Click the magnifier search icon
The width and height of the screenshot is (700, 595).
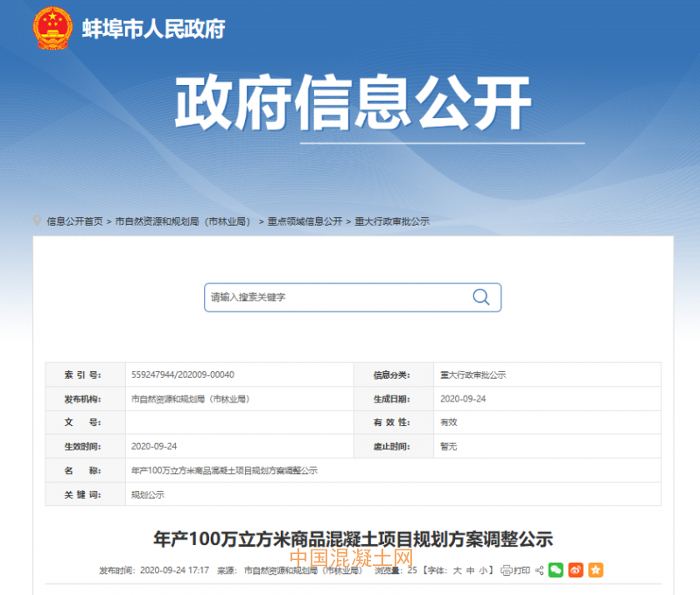click(x=480, y=297)
